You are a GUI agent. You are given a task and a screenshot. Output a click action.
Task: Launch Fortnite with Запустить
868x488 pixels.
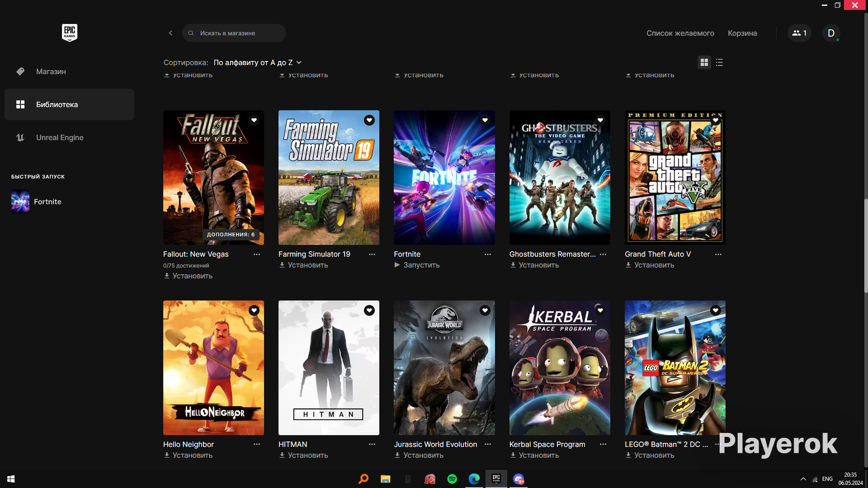click(417, 265)
